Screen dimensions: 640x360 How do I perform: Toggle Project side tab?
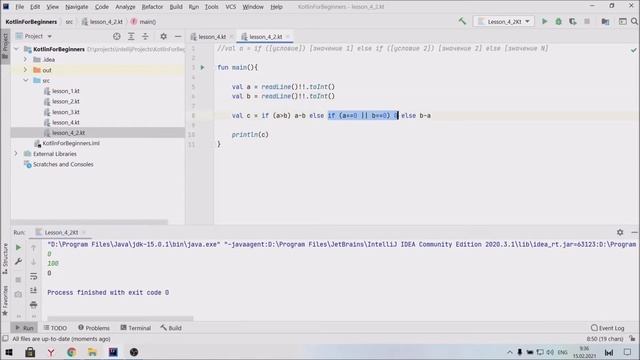pyautogui.click(x=5, y=46)
